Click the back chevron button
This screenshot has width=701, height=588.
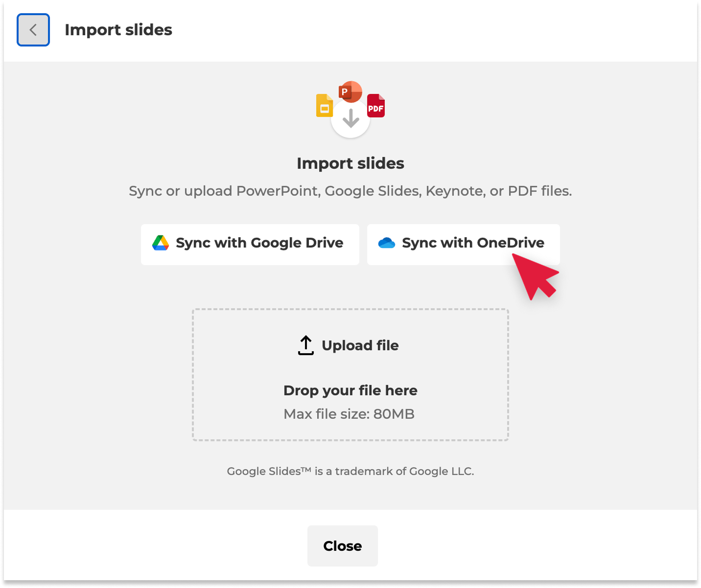tap(33, 30)
